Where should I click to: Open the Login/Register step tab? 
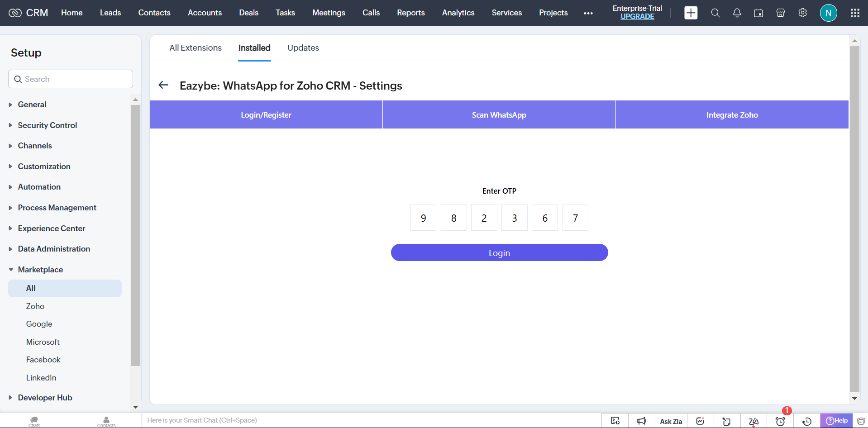pos(266,115)
